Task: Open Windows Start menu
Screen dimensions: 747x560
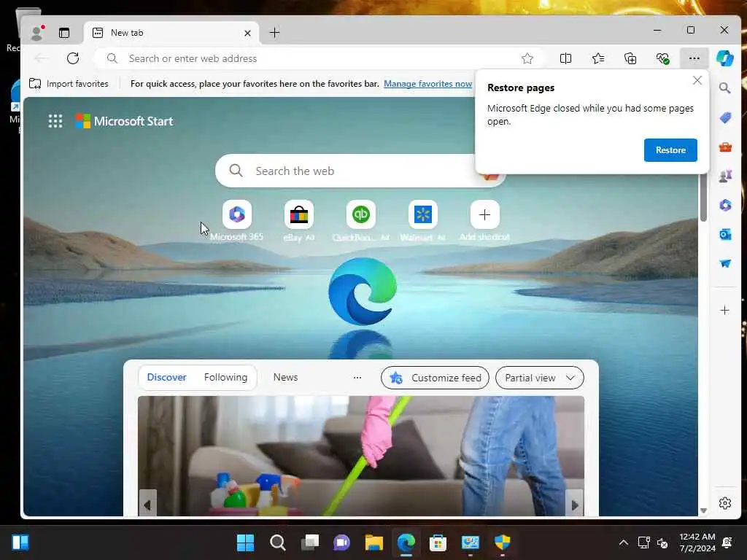Action: 245,542
